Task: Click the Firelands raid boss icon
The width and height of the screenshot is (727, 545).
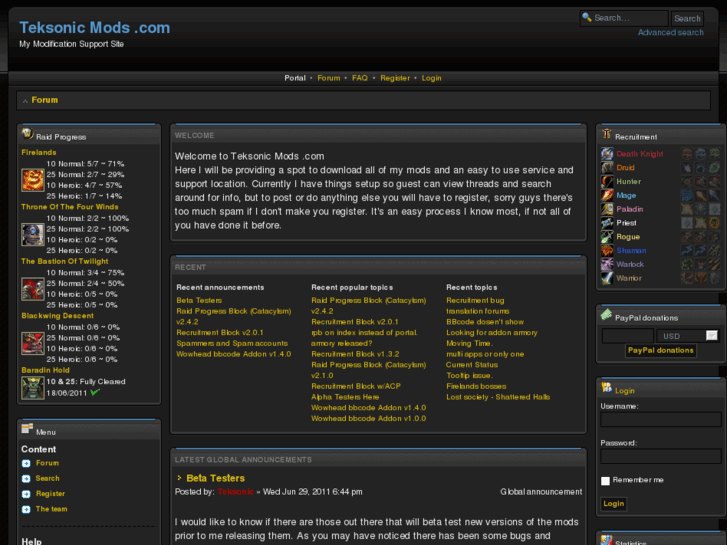Action: pyautogui.click(x=33, y=180)
